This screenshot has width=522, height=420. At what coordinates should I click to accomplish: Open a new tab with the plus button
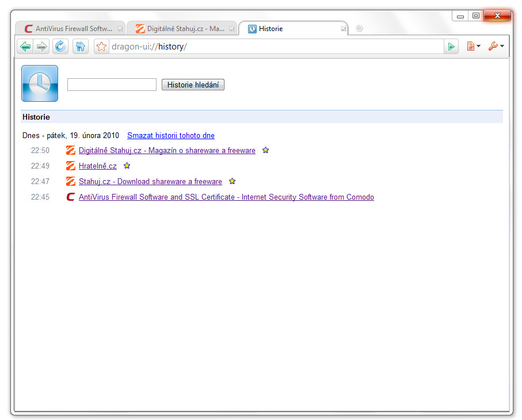(359, 28)
